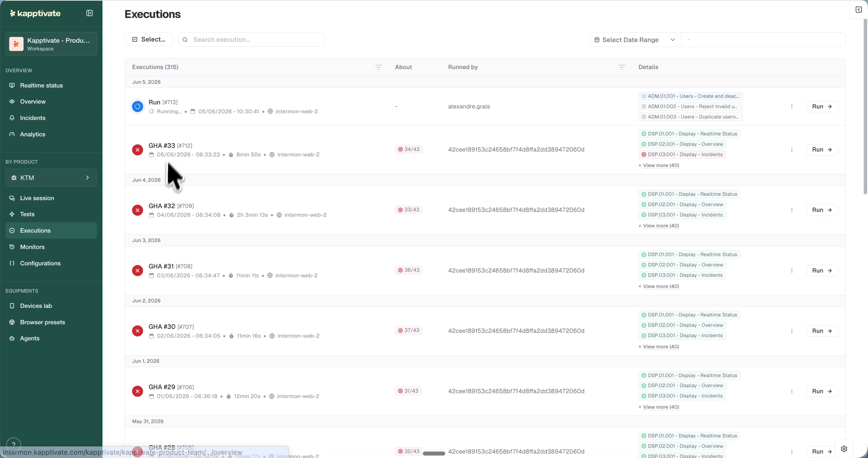The width and height of the screenshot is (868, 458).
Task: Click the calendar icon in date range
Action: tap(597, 40)
